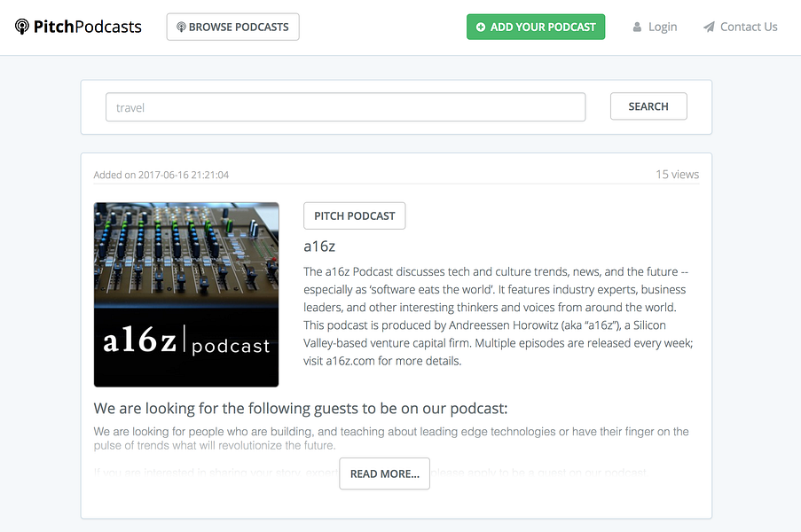Click the Added on 2017-06-16 timestamp
The width and height of the screenshot is (801, 532).
click(x=161, y=176)
